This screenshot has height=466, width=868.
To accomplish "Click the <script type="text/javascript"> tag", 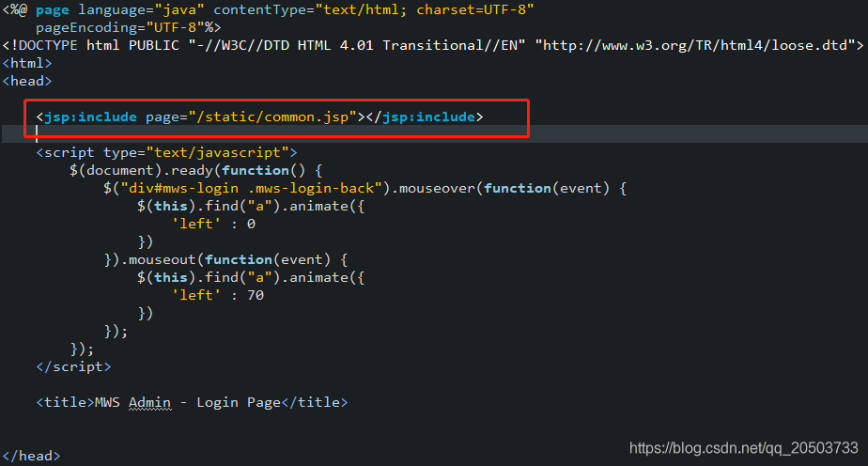I will tap(166, 152).
